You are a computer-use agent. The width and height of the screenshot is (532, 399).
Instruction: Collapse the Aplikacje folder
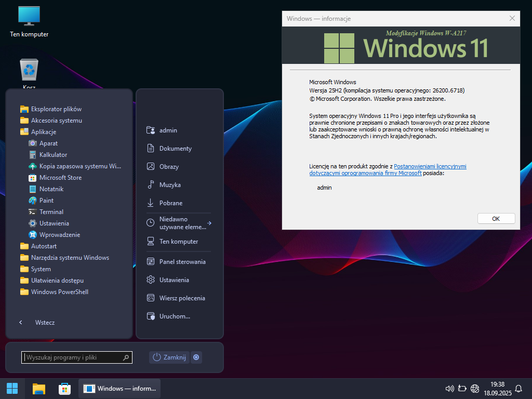point(43,132)
